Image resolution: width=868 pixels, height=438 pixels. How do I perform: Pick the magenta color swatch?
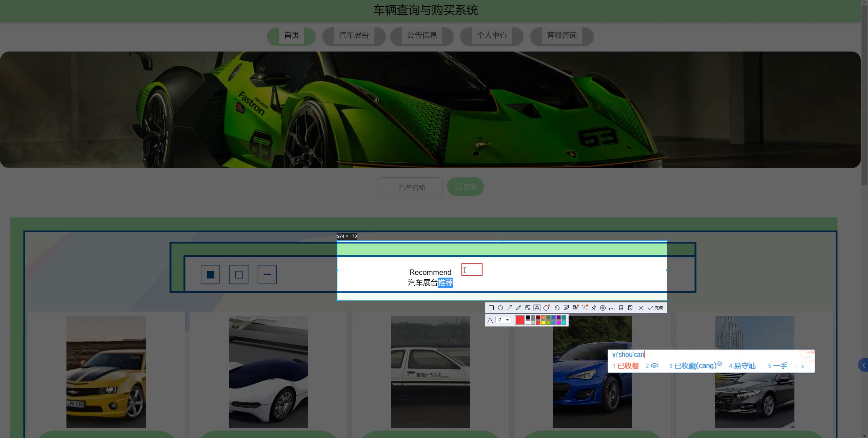(558, 322)
